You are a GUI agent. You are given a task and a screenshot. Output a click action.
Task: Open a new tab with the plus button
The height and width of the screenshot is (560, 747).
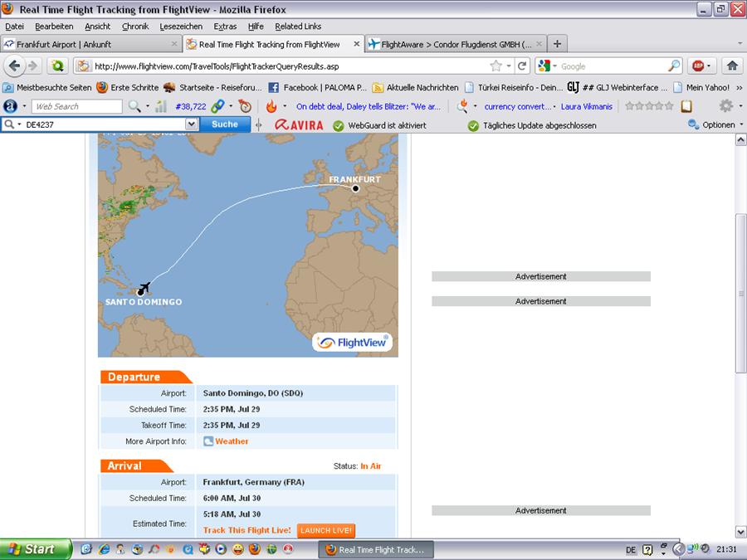pos(557,44)
